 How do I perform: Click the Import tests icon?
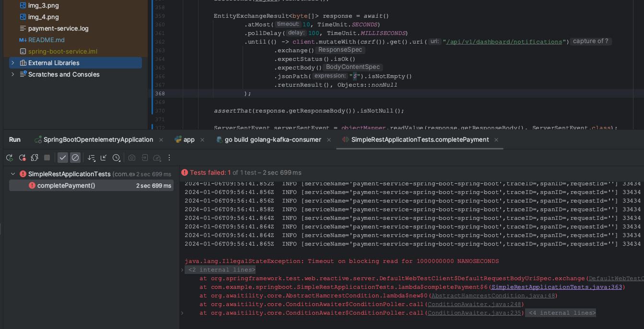[x=144, y=158]
